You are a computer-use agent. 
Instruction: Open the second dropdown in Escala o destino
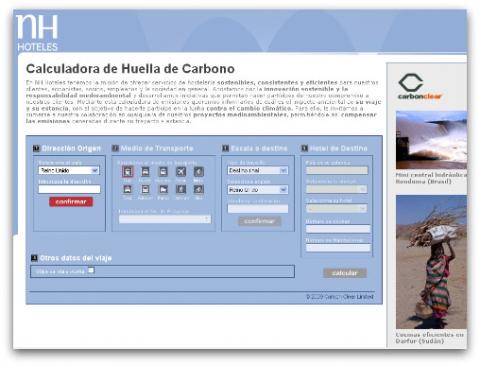click(x=258, y=190)
